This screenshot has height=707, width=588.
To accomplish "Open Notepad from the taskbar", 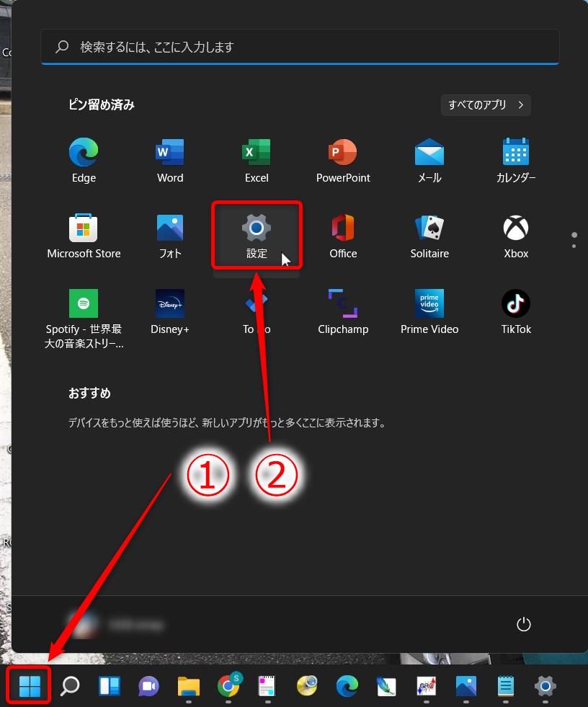I will [505, 686].
